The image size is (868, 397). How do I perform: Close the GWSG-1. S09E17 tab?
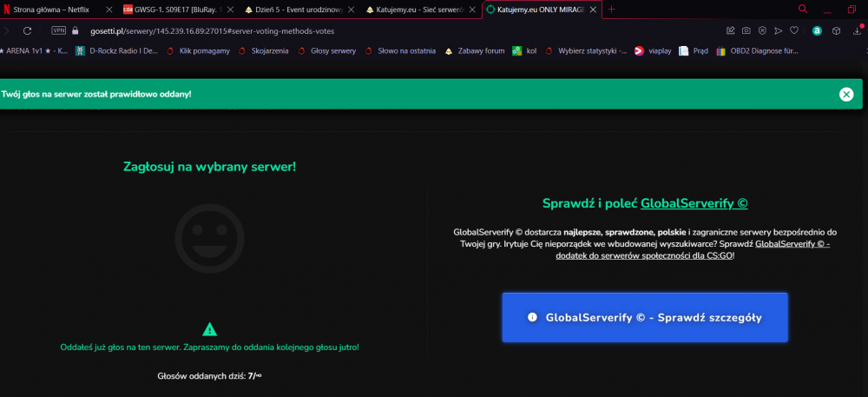point(230,10)
